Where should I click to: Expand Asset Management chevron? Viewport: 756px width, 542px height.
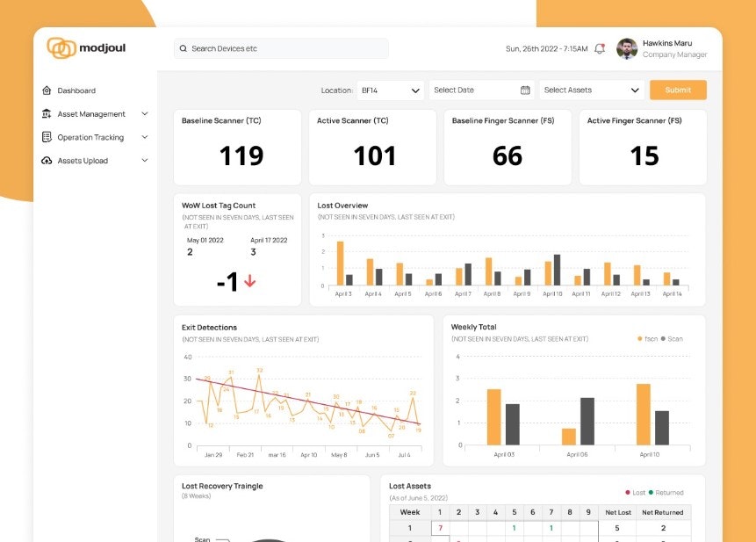click(145, 114)
